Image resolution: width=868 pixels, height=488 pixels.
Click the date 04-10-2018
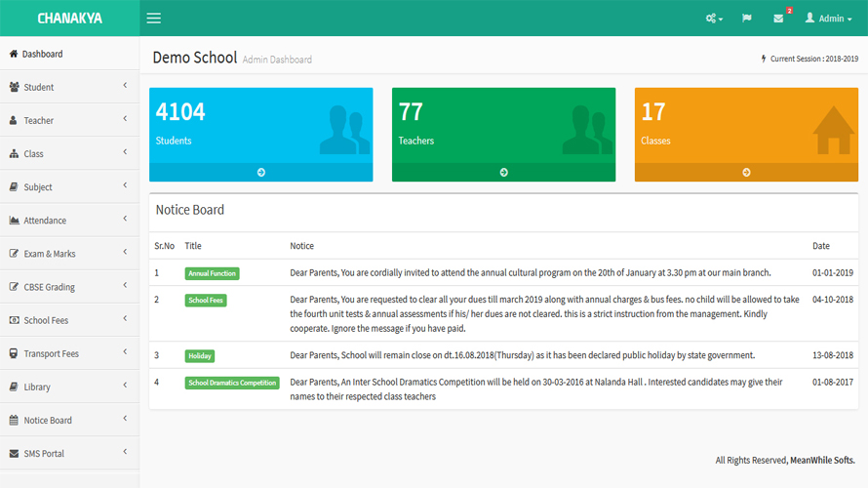point(833,299)
